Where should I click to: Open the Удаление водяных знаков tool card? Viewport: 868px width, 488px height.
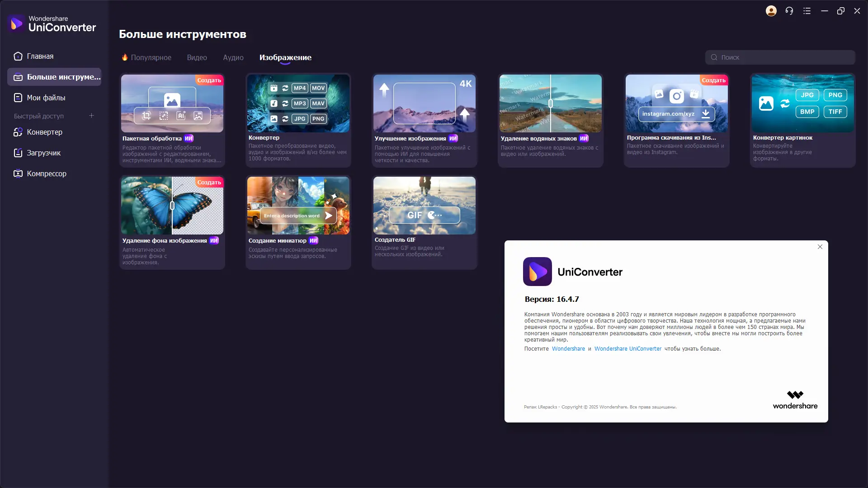click(550, 120)
